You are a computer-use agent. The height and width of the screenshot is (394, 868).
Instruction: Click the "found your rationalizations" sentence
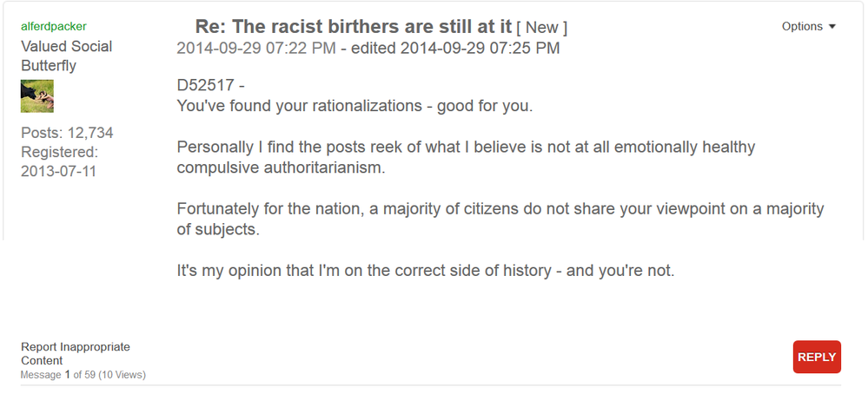(x=354, y=107)
